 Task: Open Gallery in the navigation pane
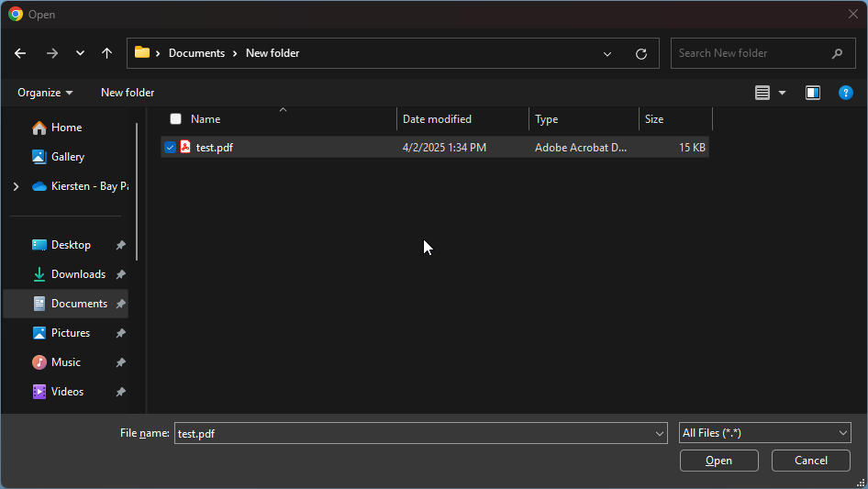click(66, 157)
